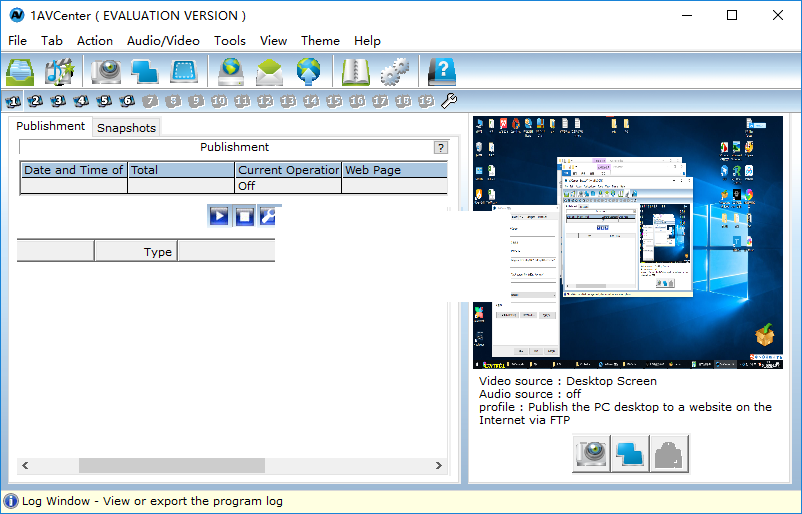
Task: Choose the dashed region capture toolbar icon
Action: point(184,72)
